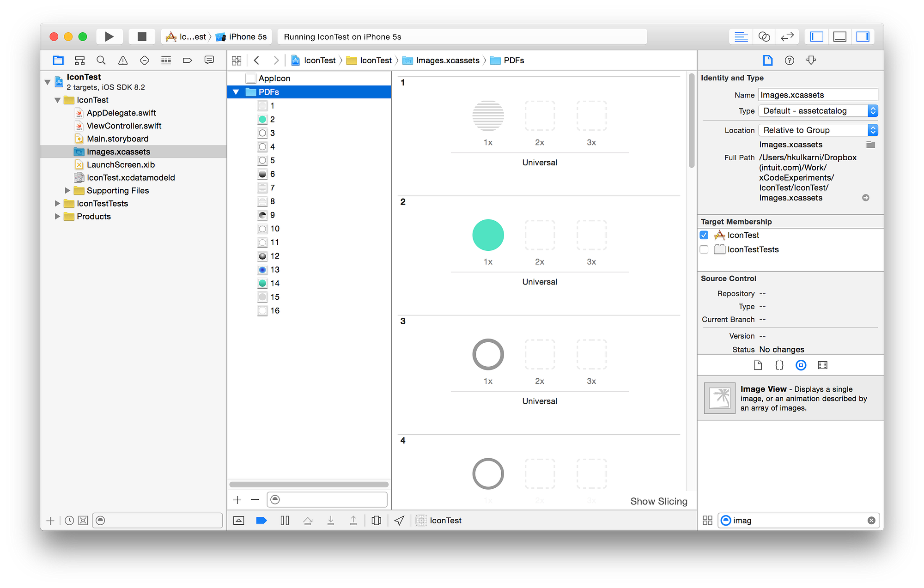Collapse the PDFs folder in asset list
924x588 pixels.
coord(236,92)
